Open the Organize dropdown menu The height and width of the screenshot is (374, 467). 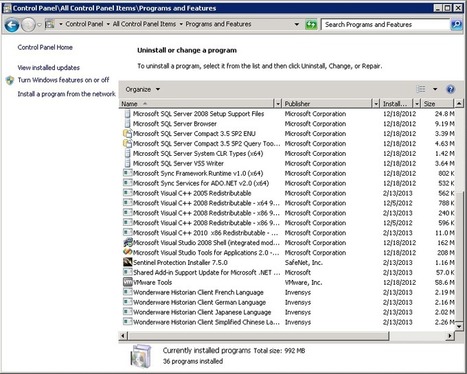point(143,89)
